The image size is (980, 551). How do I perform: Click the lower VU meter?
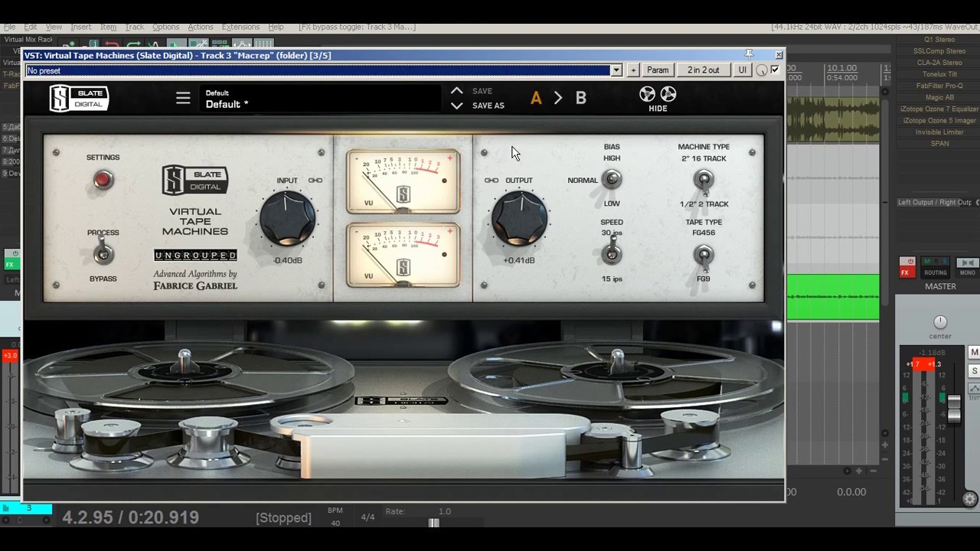click(x=403, y=255)
